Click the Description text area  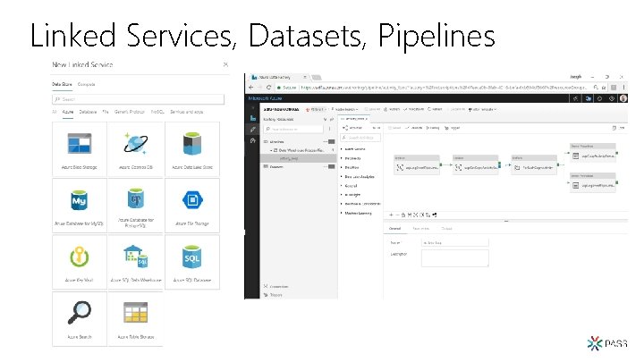pos(455,258)
